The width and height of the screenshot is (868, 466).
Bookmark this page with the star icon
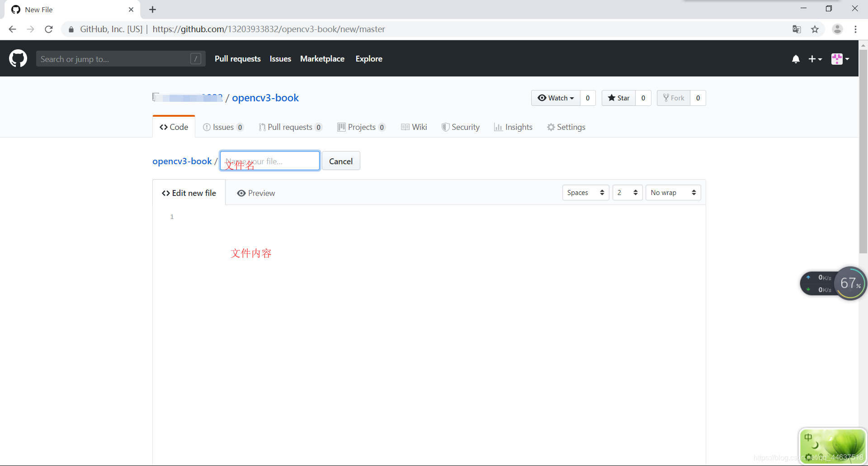pos(815,29)
